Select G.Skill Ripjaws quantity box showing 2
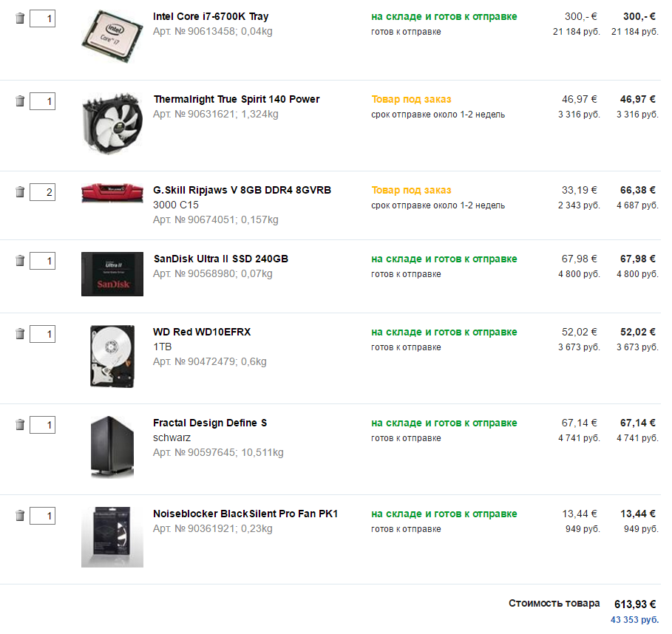Image resolution: width=672 pixels, height=634 pixels. (42, 192)
